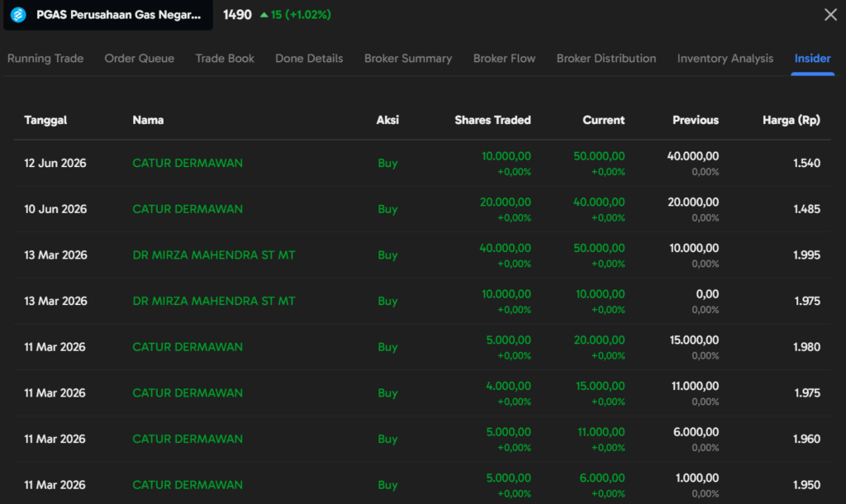Click the Shares Traded column header
This screenshot has width=846, height=504.
(x=492, y=120)
